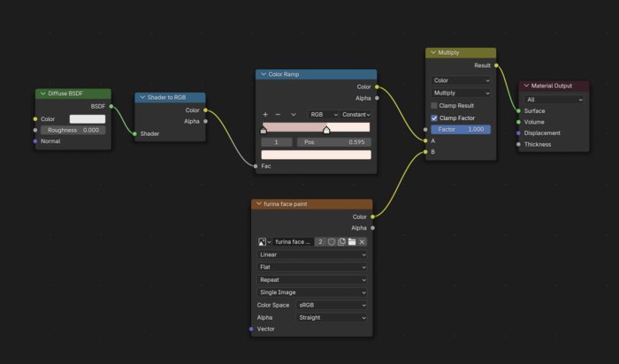Collapse the Multiply node
Screen dimensions: 619x364
coord(433,52)
